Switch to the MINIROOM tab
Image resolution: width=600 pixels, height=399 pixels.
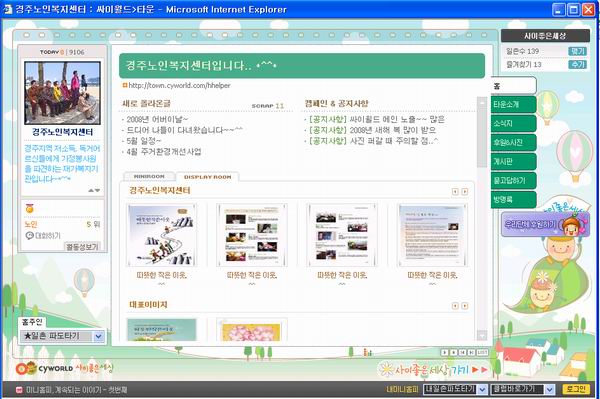coord(149,176)
